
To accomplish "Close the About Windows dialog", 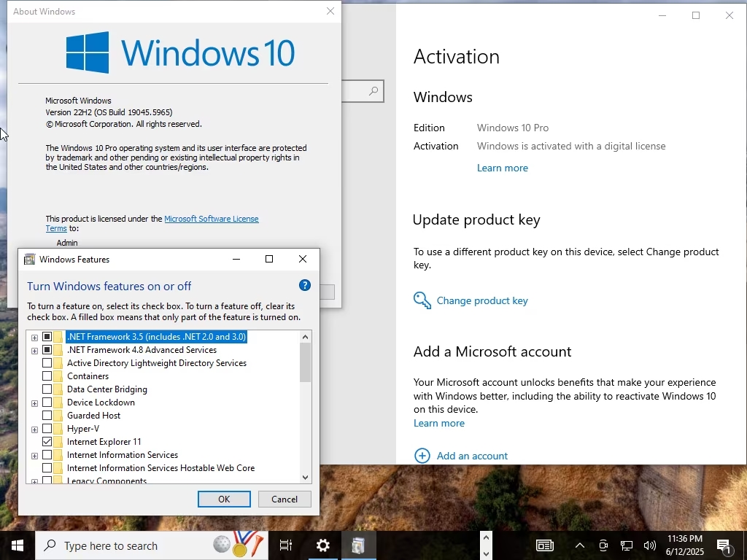I will pyautogui.click(x=330, y=11).
